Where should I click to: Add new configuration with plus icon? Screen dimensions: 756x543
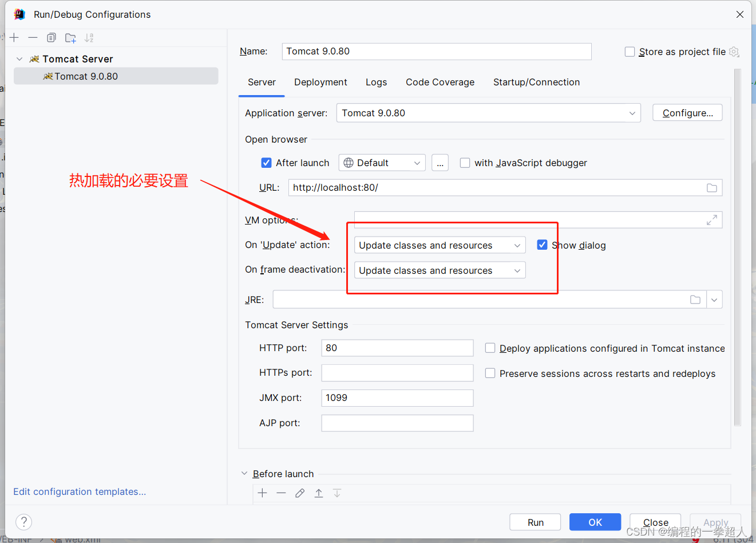point(14,38)
